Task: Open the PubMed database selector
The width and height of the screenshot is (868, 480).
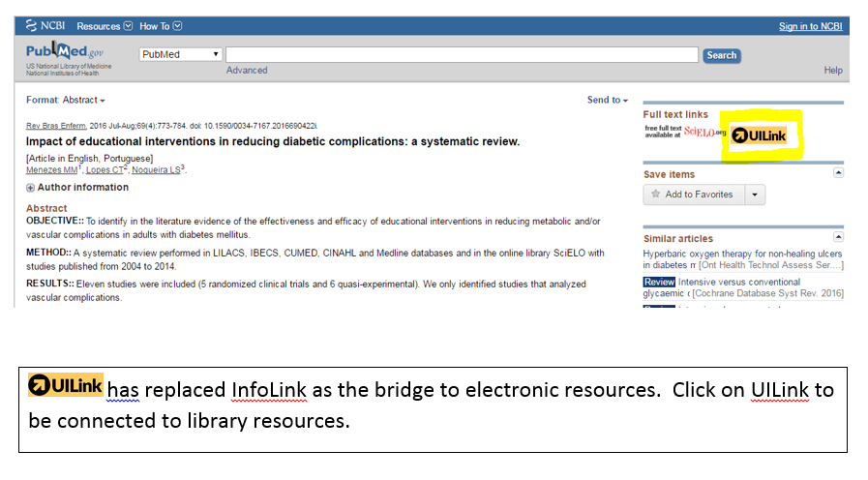Action: pos(181,55)
